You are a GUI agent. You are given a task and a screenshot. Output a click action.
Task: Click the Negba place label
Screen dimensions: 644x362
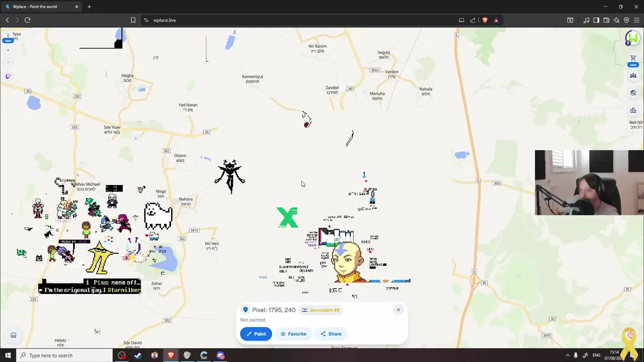coord(127,77)
